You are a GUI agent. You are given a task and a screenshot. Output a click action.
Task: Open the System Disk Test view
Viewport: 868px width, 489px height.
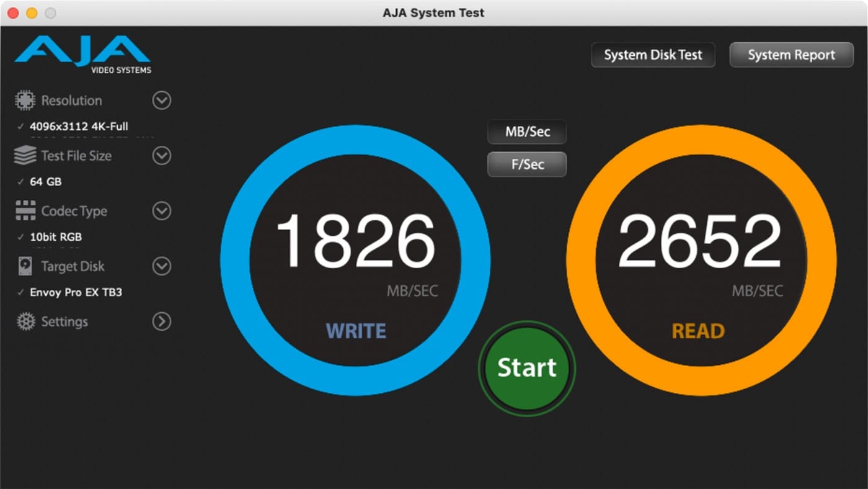653,55
